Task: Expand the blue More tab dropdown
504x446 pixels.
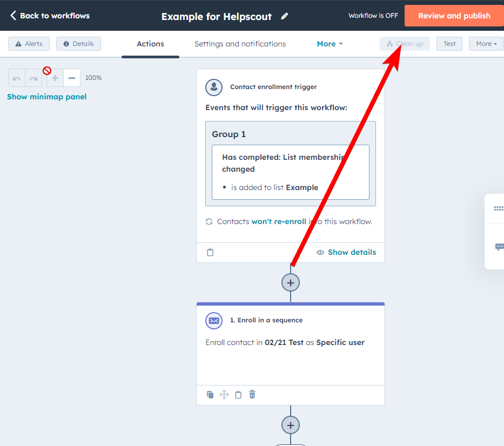Action: point(330,44)
